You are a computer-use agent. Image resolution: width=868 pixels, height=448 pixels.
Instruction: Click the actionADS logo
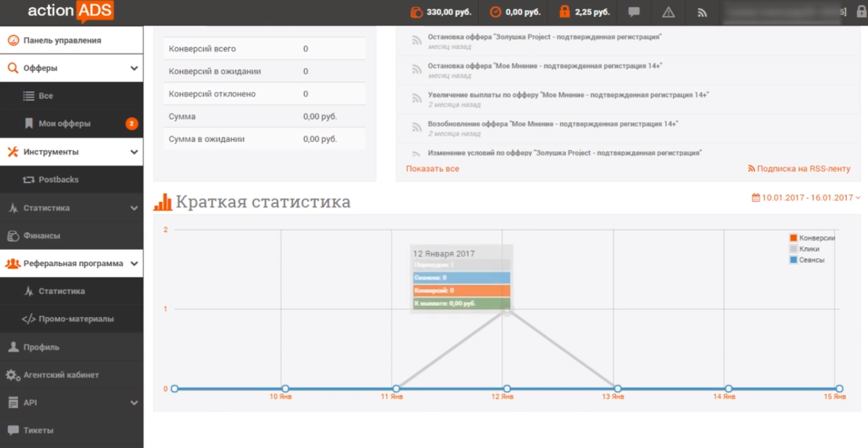click(71, 11)
